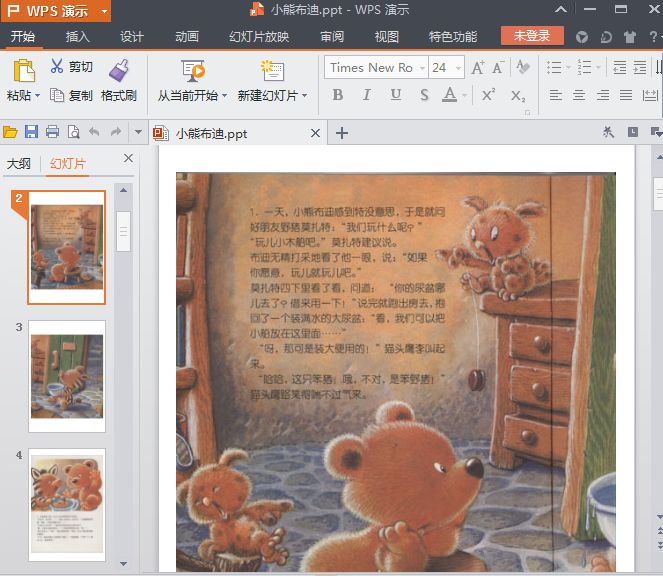Viewport: 663px width, 576px height.
Task: Click the Format Painter (格式刷) icon
Action: pyautogui.click(x=119, y=70)
